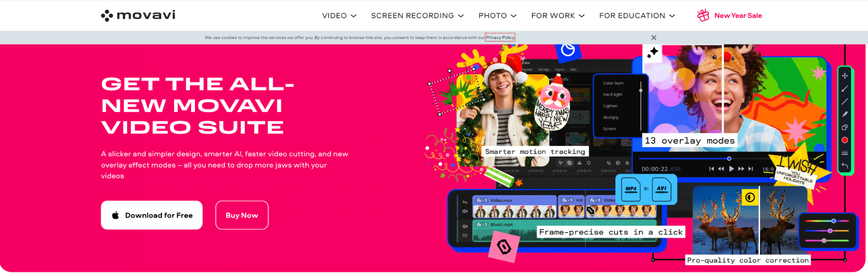Select the Lighten blend mode
The image size is (868, 276).
pyautogui.click(x=610, y=106)
